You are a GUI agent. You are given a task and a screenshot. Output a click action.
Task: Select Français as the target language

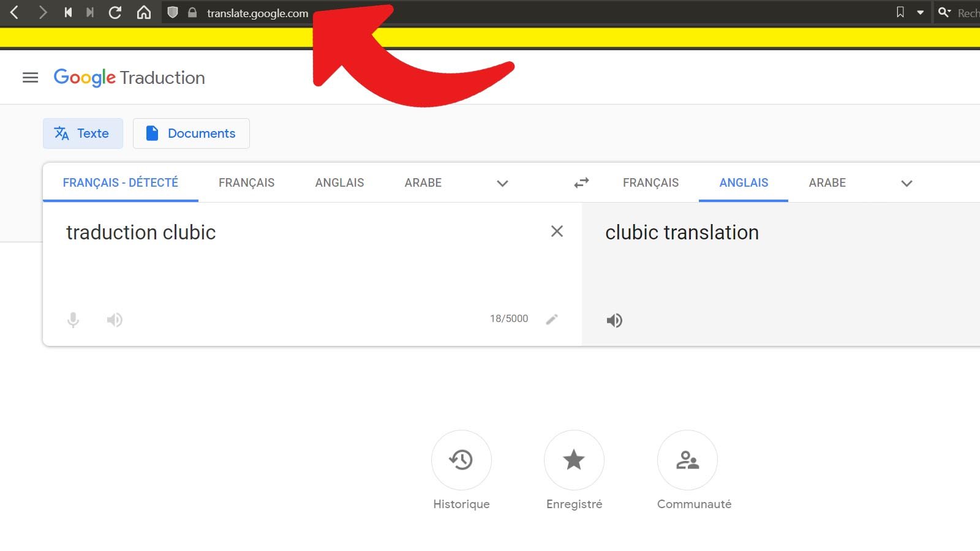click(x=650, y=182)
